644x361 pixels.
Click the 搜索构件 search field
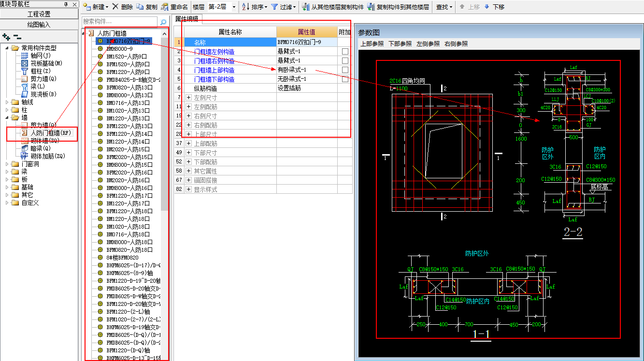click(119, 22)
